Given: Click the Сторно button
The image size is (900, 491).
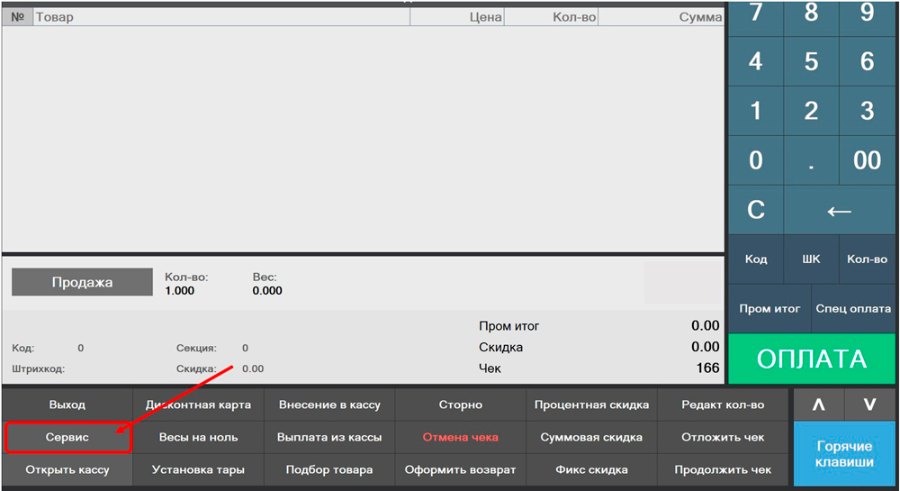Looking at the screenshot, I should tap(460, 404).
